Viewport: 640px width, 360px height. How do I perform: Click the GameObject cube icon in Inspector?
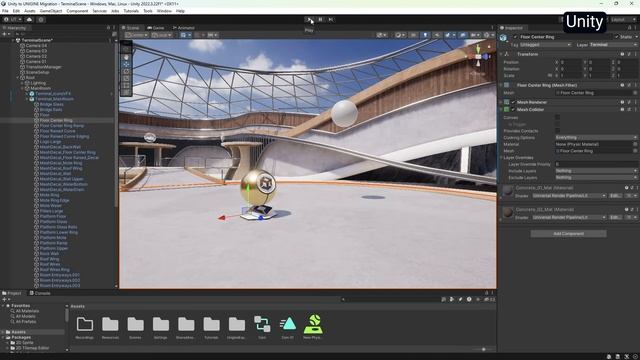(x=504, y=38)
